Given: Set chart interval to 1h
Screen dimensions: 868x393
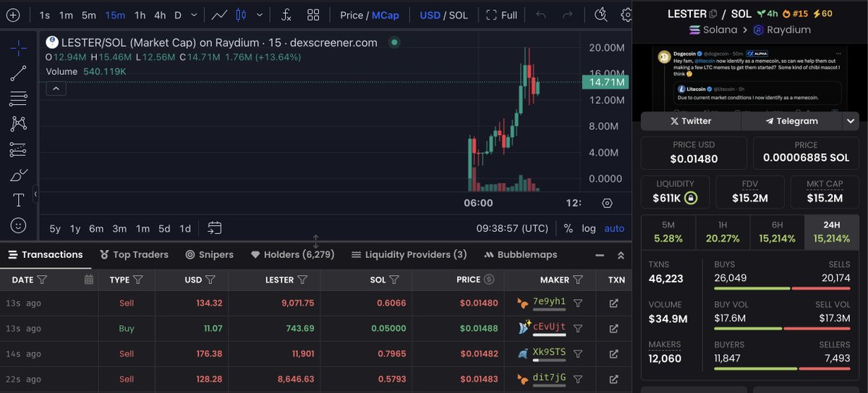Looking at the screenshot, I should point(140,14).
